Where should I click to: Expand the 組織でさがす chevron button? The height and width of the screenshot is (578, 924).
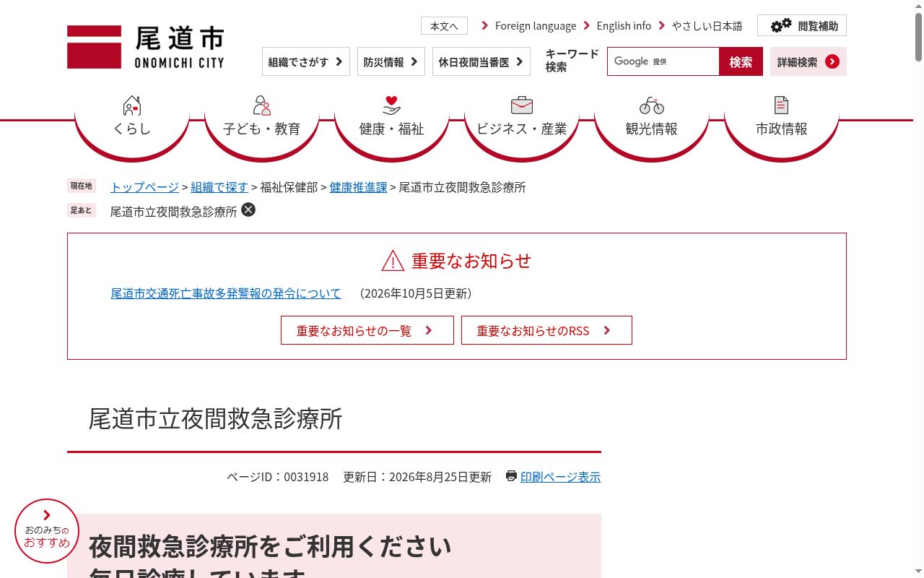[306, 61]
